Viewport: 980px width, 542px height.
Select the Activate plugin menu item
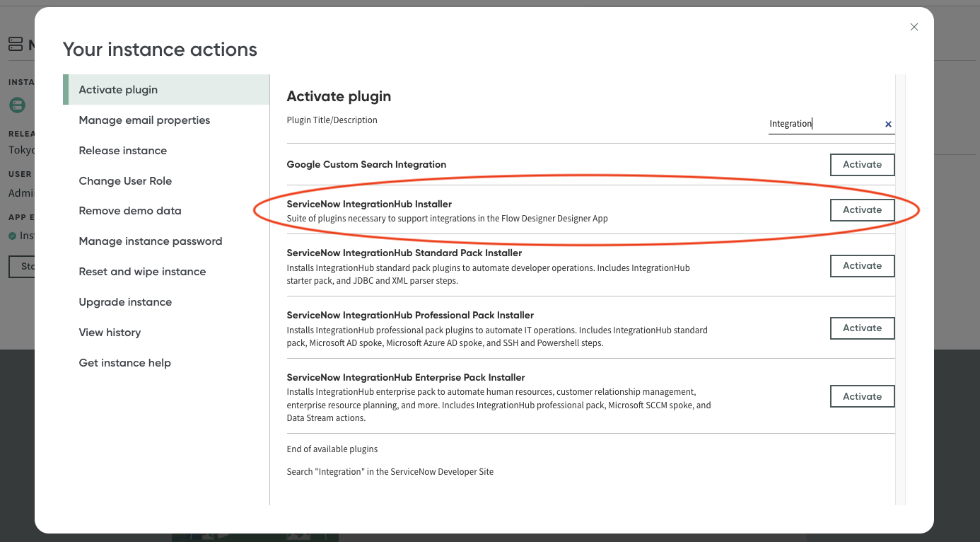[x=117, y=89]
